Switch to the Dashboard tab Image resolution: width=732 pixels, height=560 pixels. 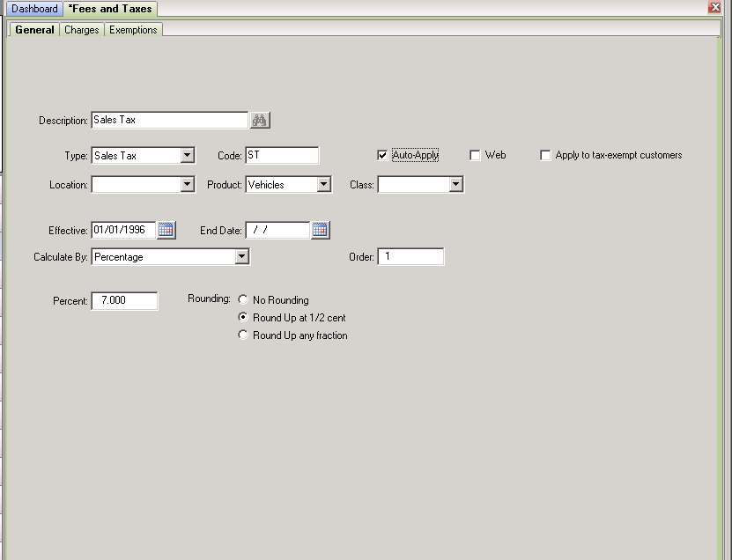[x=34, y=9]
